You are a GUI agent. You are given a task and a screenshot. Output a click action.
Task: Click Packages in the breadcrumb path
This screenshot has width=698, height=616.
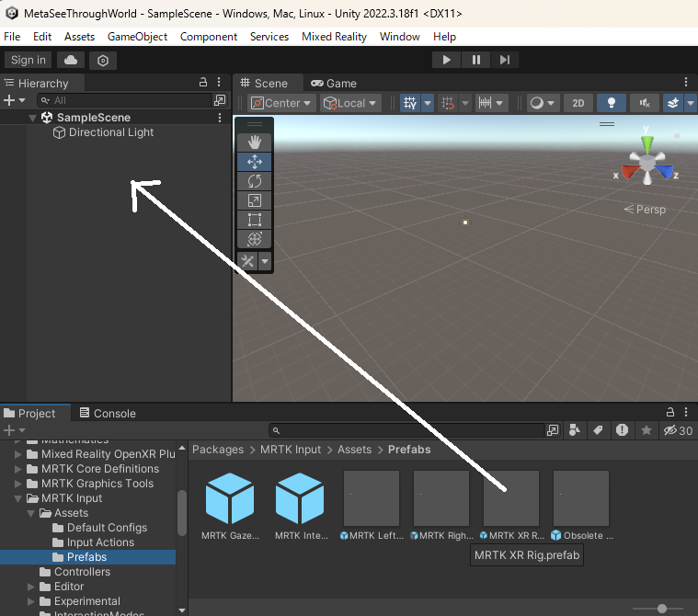click(218, 450)
